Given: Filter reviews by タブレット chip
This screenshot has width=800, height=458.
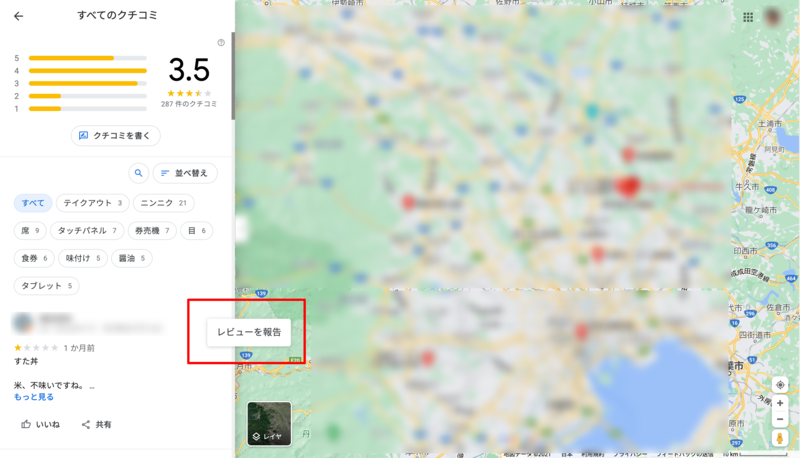Looking at the screenshot, I should [x=46, y=286].
